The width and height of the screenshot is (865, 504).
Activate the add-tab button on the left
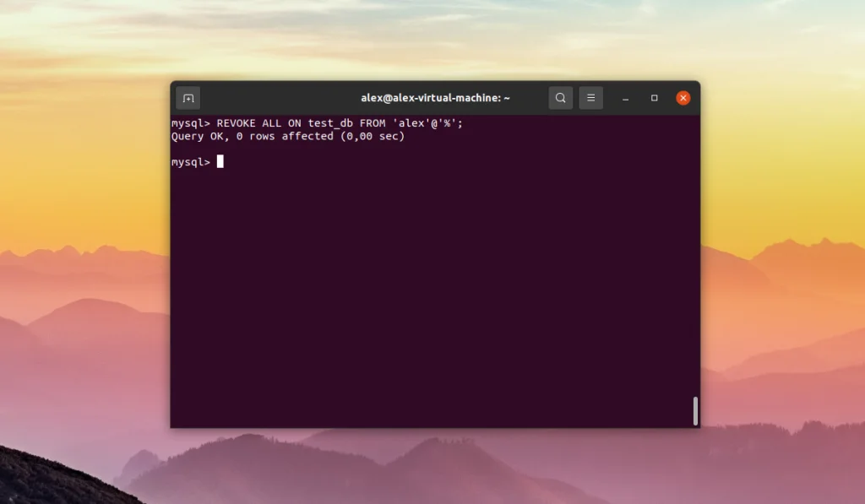(188, 97)
